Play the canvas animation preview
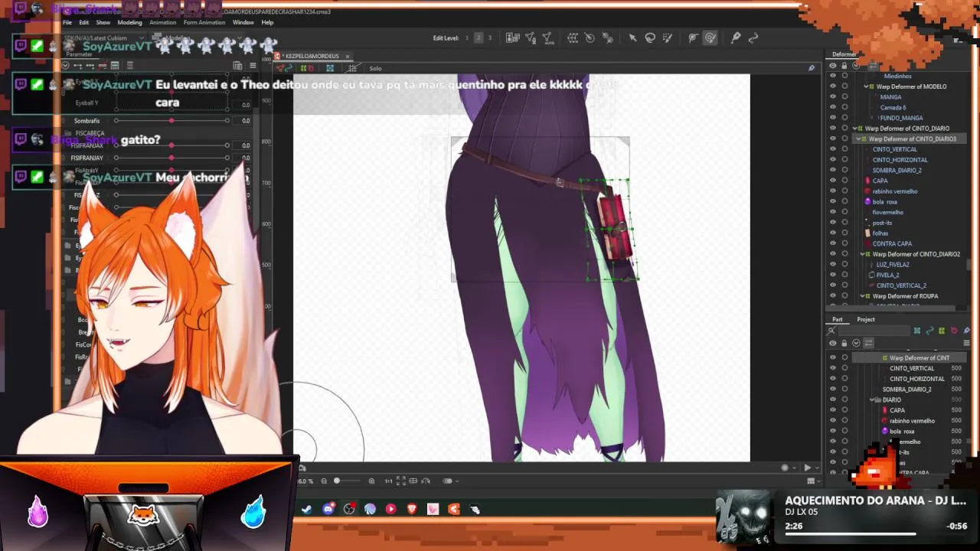This screenshot has width=980, height=551. 807,468
